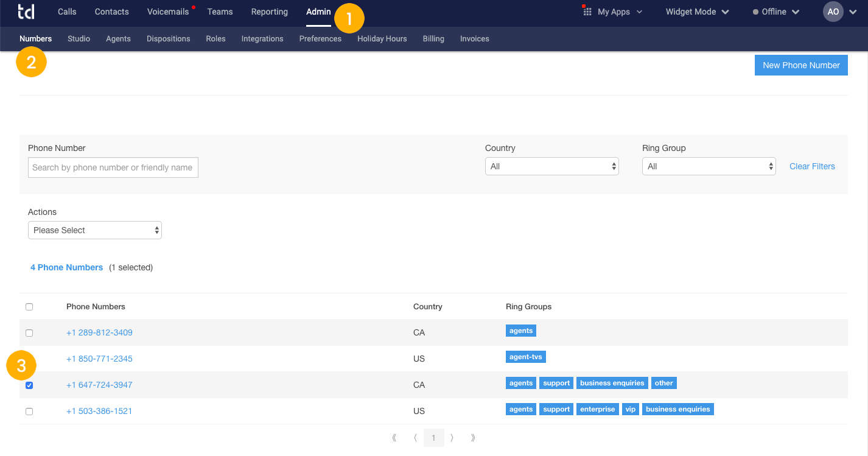868x456 pixels.
Task: Click the enterprise ring group tag
Action: tap(598, 409)
